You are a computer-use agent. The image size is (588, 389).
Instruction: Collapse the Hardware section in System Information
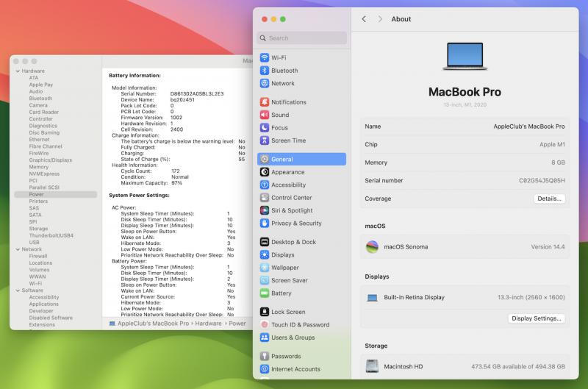point(18,71)
